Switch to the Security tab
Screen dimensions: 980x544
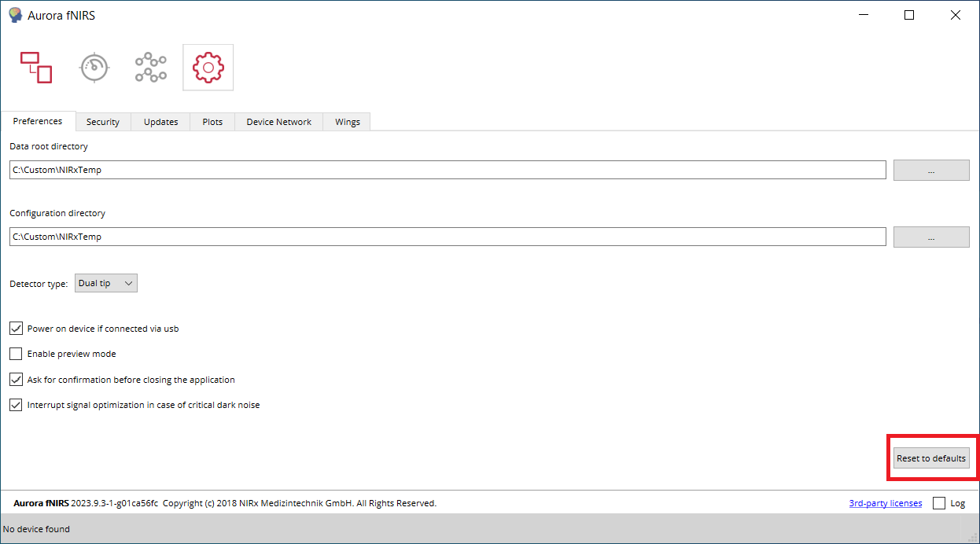(x=103, y=122)
